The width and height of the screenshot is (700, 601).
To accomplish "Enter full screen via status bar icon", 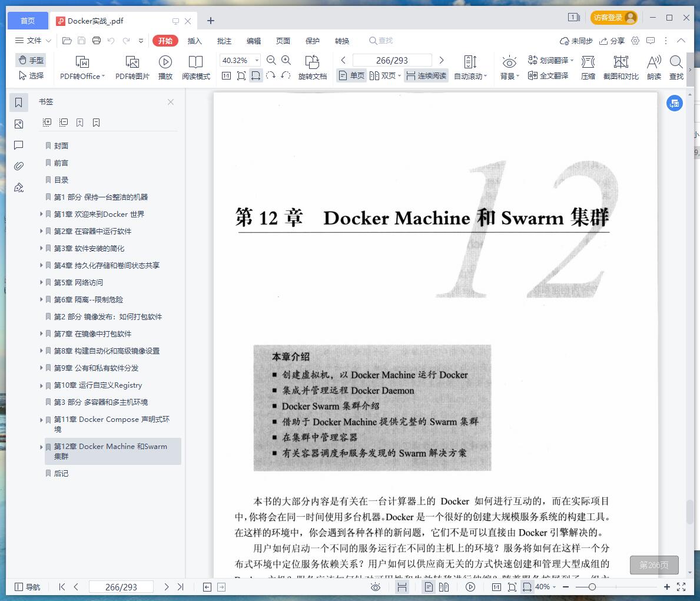I will coord(681,587).
